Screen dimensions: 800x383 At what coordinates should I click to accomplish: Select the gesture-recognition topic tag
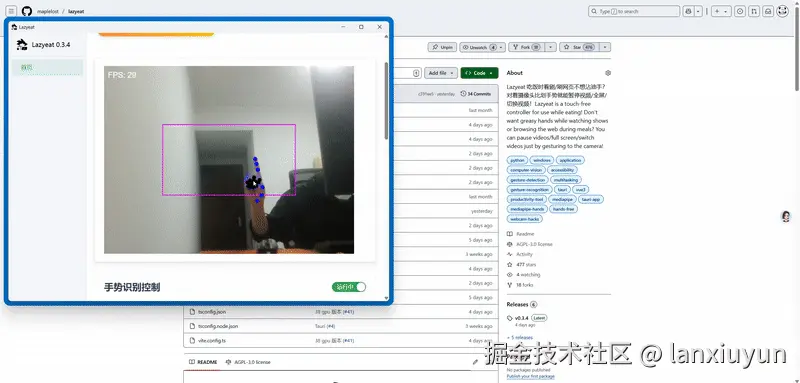pyautogui.click(x=530, y=189)
